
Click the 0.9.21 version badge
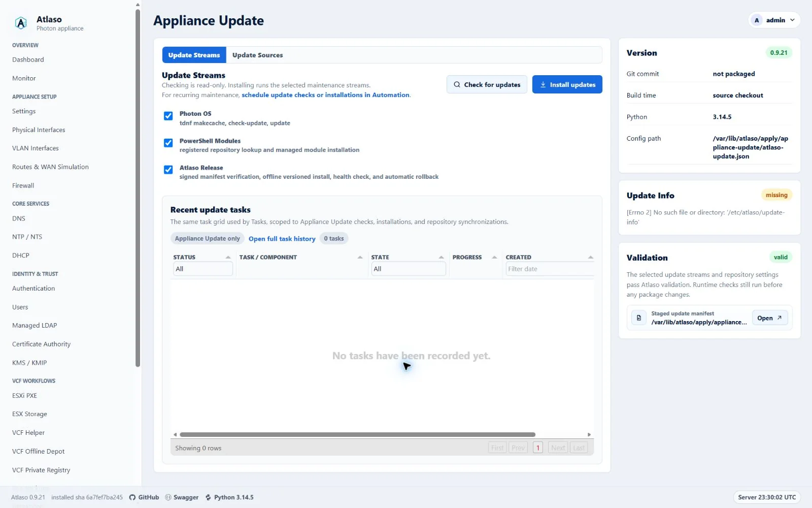pyautogui.click(x=779, y=53)
